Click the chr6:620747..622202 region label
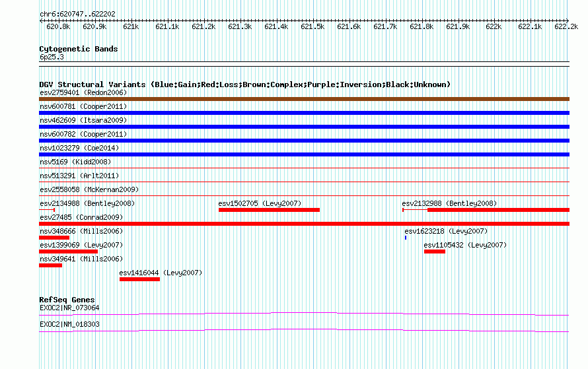The image size is (588, 369). coord(77,15)
